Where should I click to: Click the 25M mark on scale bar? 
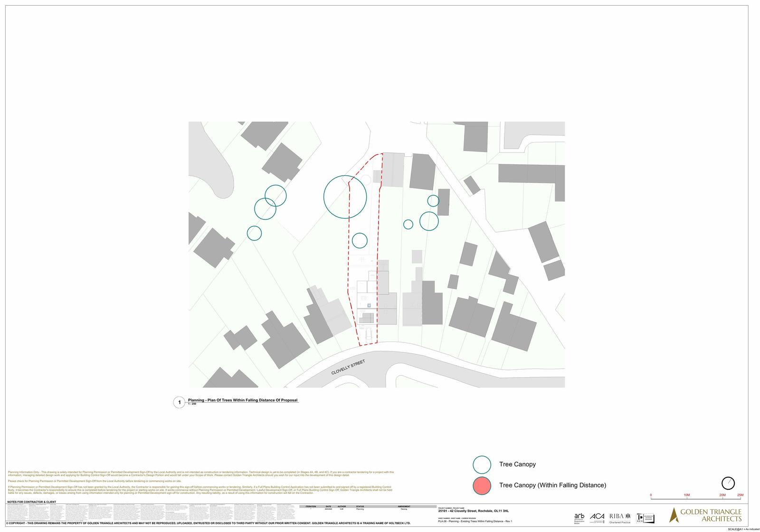click(x=740, y=495)
